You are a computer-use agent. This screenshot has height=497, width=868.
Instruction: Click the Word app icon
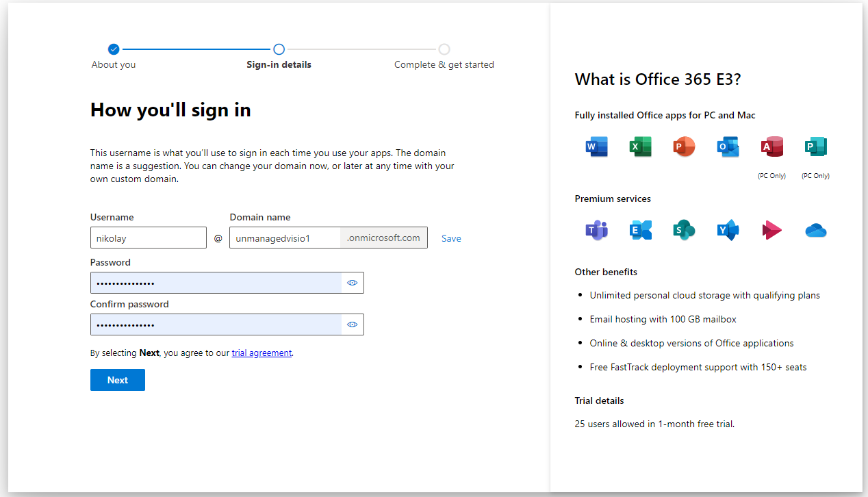click(597, 146)
